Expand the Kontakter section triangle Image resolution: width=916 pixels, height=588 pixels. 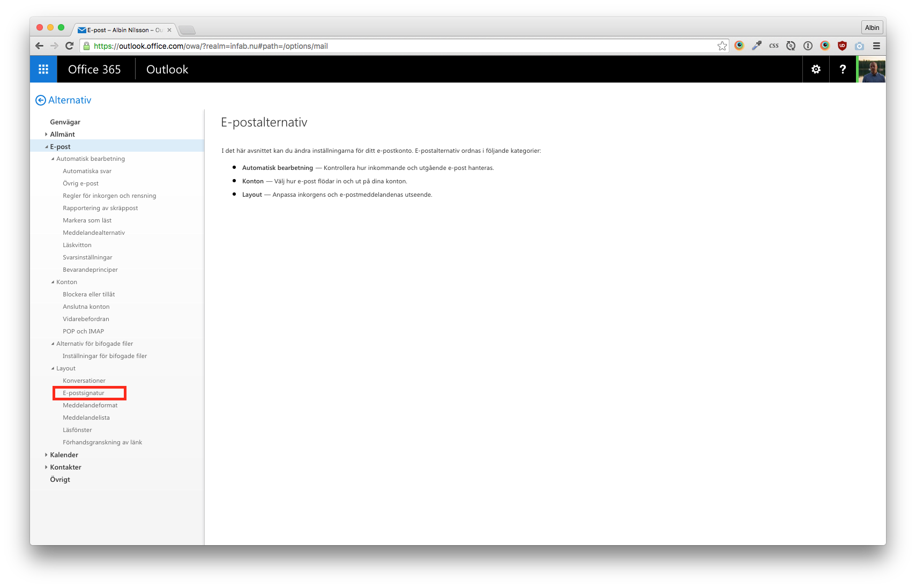point(46,467)
